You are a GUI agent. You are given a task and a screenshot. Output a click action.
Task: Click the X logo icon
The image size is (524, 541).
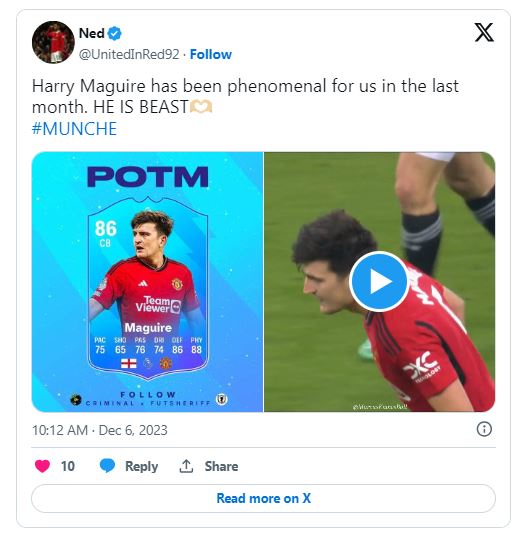tap(484, 32)
